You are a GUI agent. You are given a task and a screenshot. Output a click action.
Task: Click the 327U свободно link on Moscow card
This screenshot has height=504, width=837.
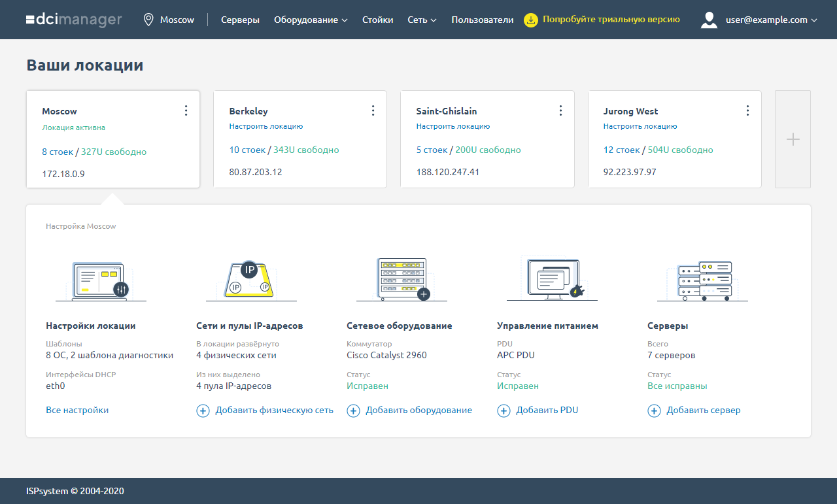tap(114, 152)
